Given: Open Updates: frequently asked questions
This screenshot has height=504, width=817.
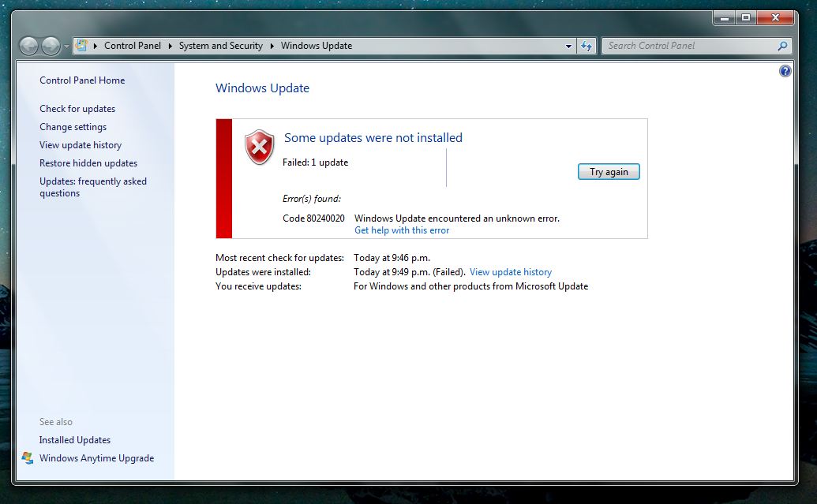Looking at the screenshot, I should (93, 187).
